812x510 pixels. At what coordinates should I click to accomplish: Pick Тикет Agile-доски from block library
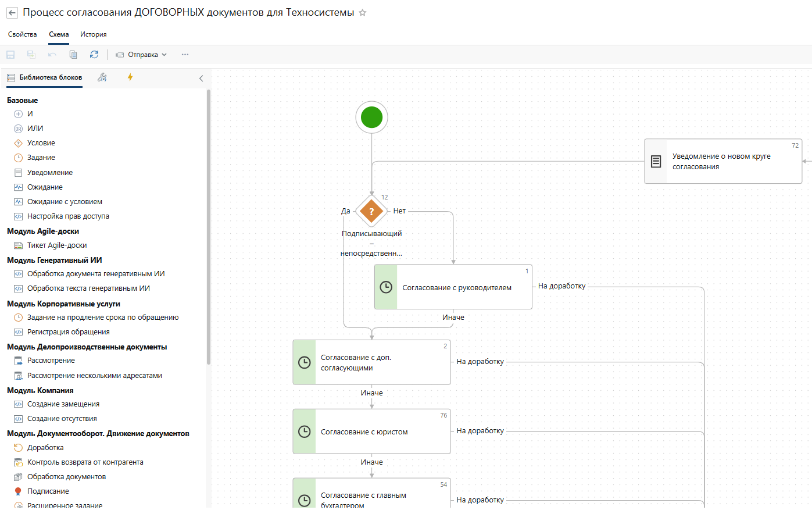click(57, 245)
